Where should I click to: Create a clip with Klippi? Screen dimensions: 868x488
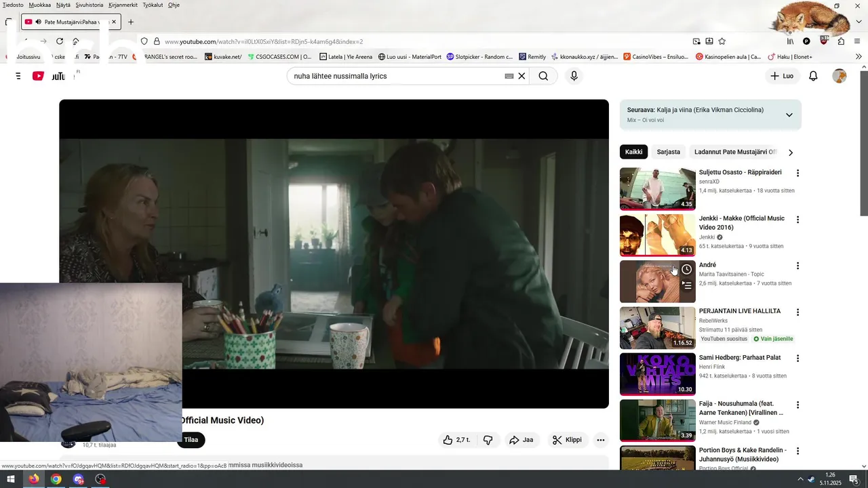[567, 440]
